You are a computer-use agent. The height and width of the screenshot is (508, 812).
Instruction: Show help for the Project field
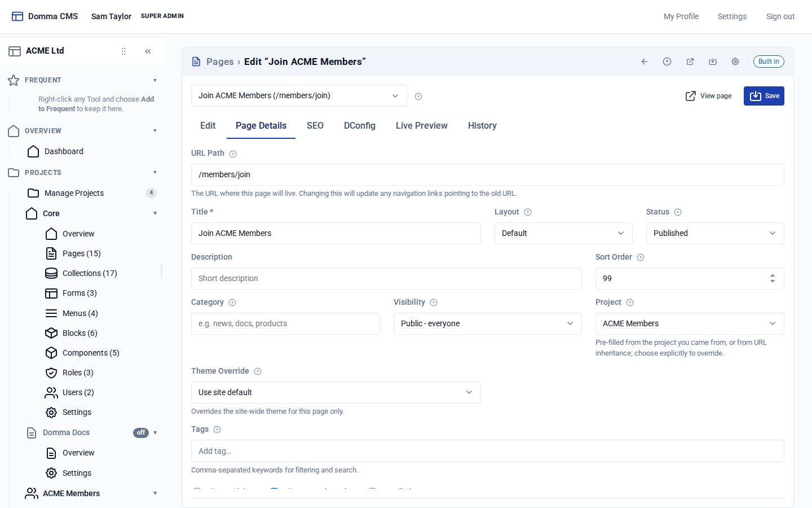pos(630,303)
